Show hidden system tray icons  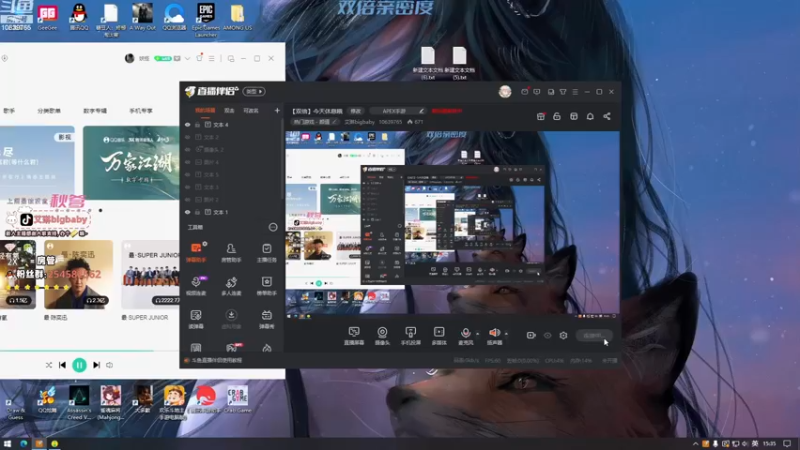(695, 444)
